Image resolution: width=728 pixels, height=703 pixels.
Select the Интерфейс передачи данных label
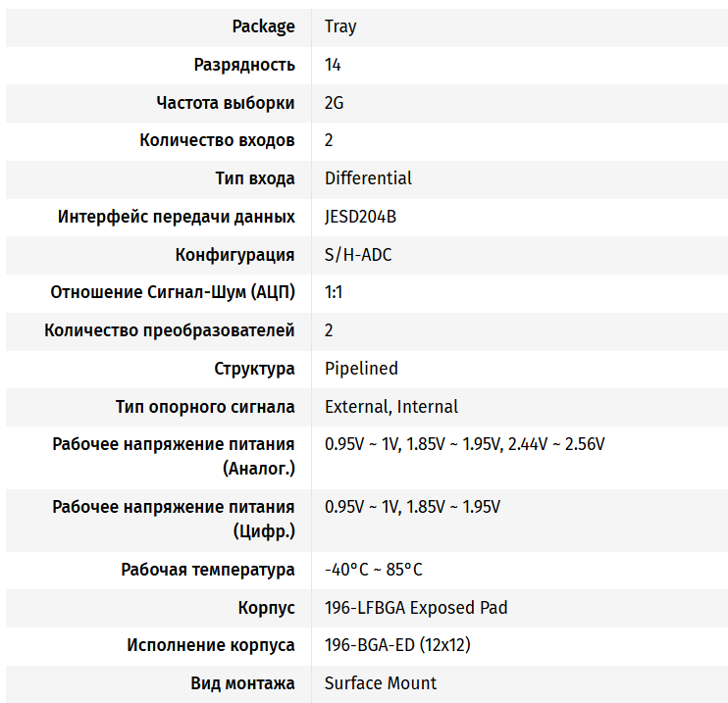[x=176, y=217]
